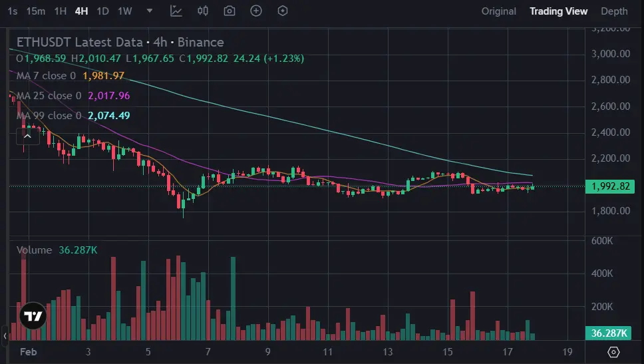644x364 pixels.
Task: Click the plus-circle add icon
Action: [x=256, y=11]
